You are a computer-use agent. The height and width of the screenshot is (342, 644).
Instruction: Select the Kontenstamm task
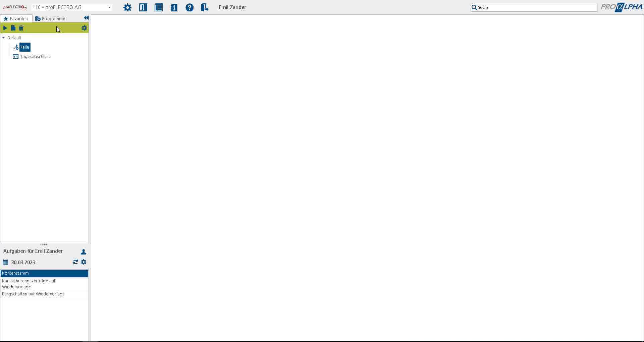pyautogui.click(x=44, y=273)
